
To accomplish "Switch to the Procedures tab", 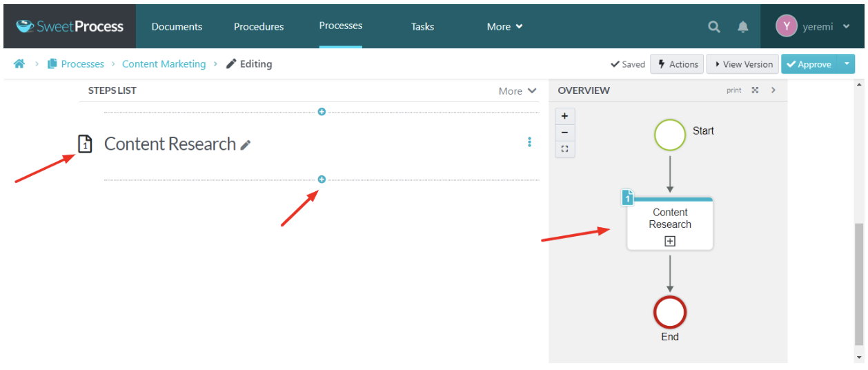I will [x=259, y=27].
